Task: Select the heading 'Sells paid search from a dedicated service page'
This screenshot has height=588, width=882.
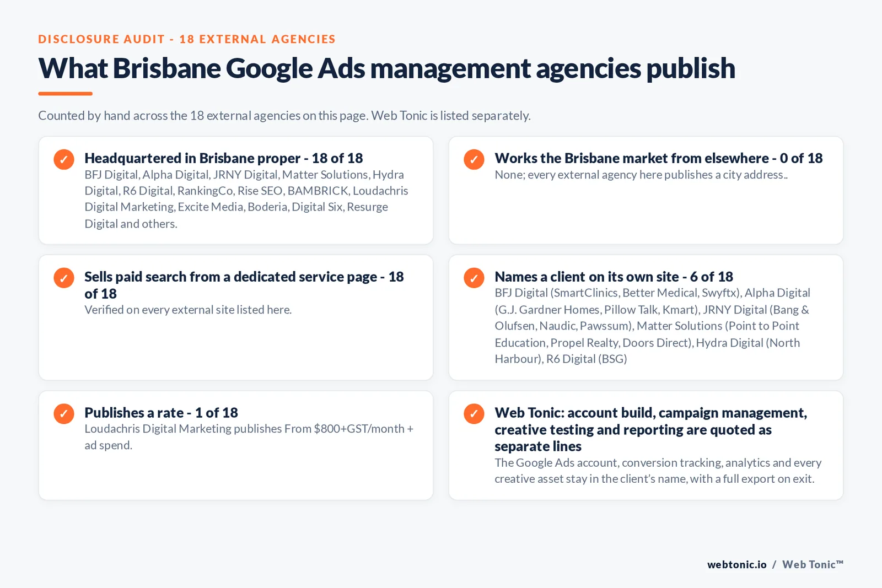Action: pos(244,285)
